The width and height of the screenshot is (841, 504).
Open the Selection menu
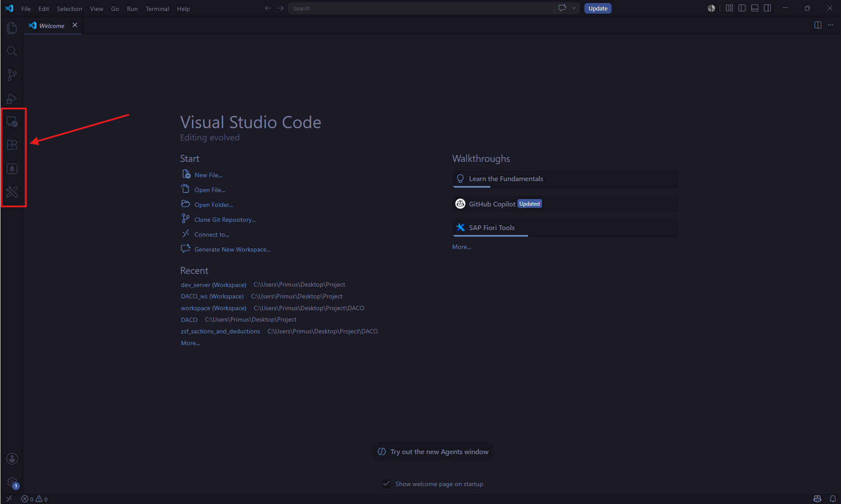coord(69,8)
